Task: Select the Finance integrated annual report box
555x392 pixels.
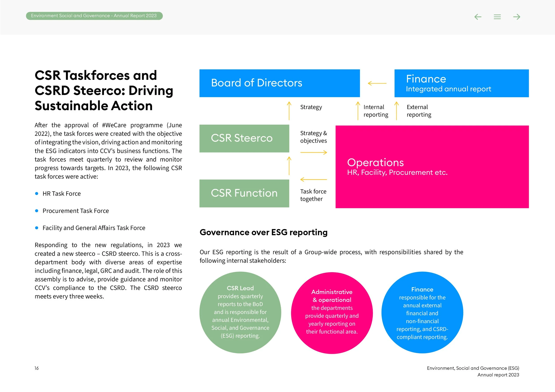Action: tap(461, 83)
